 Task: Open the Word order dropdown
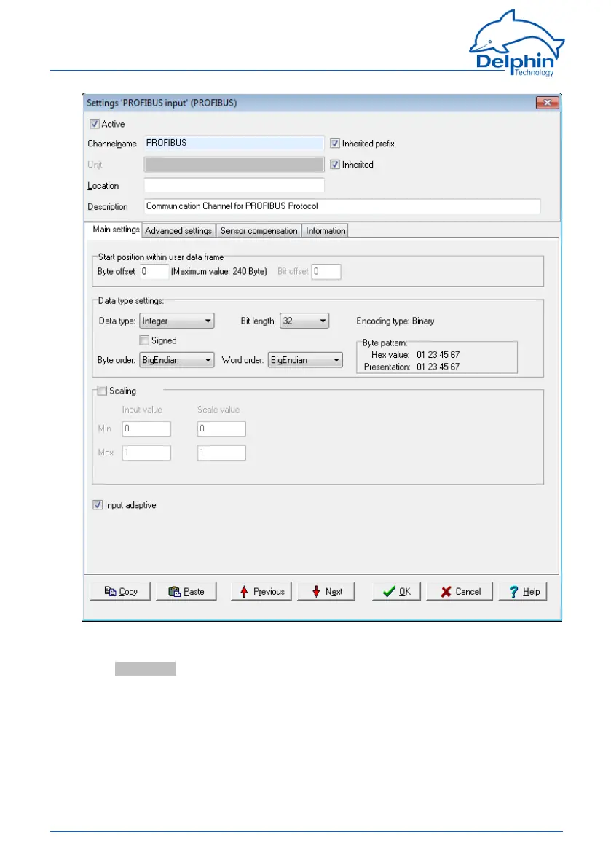[305, 360]
